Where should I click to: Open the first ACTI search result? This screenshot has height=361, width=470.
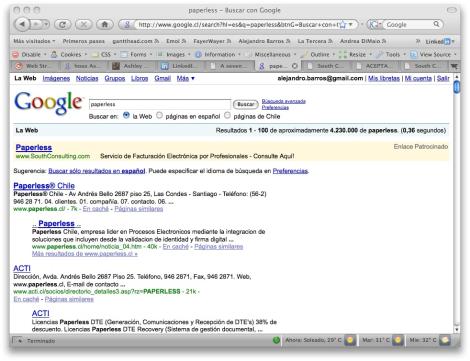[22, 268]
